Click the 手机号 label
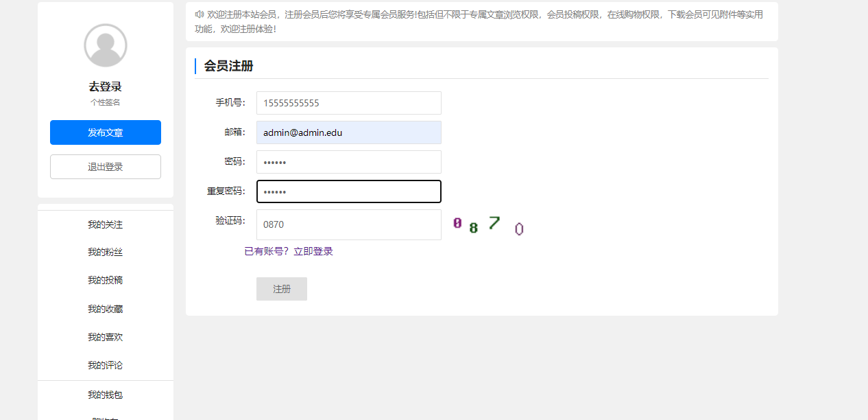This screenshot has height=420, width=868. pyautogui.click(x=230, y=103)
